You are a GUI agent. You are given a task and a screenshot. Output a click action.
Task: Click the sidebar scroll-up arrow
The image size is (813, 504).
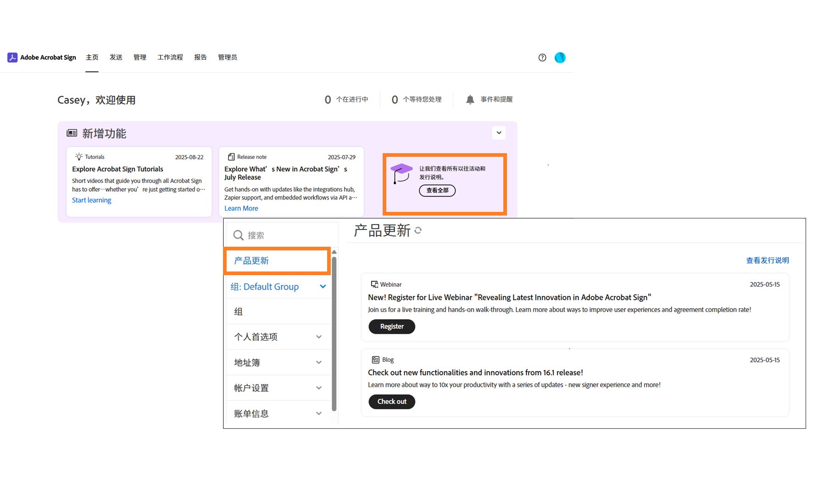coord(334,252)
